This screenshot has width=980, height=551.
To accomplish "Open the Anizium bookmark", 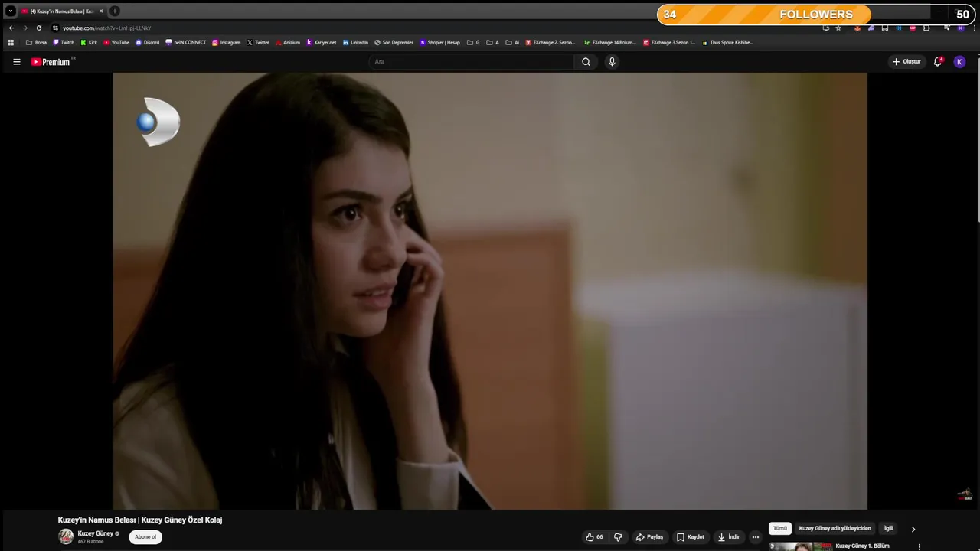I will pyautogui.click(x=288, y=43).
